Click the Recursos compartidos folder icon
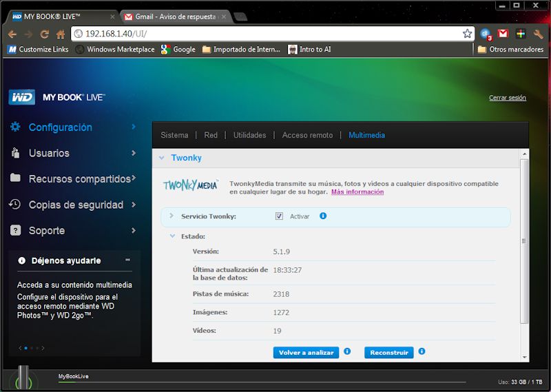This screenshot has width=551, height=392. (15, 178)
